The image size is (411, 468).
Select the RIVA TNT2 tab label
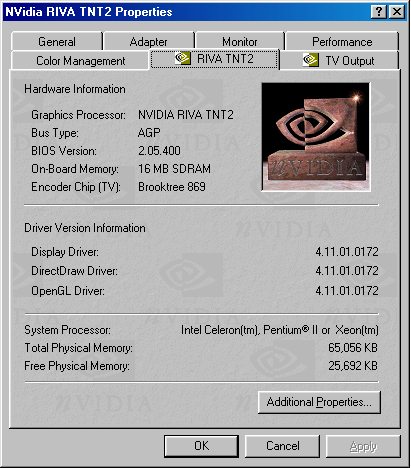coord(225,59)
